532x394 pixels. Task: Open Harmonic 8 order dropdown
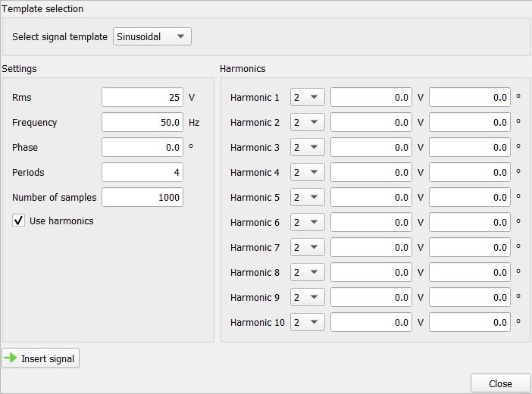pyautogui.click(x=307, y=272)
